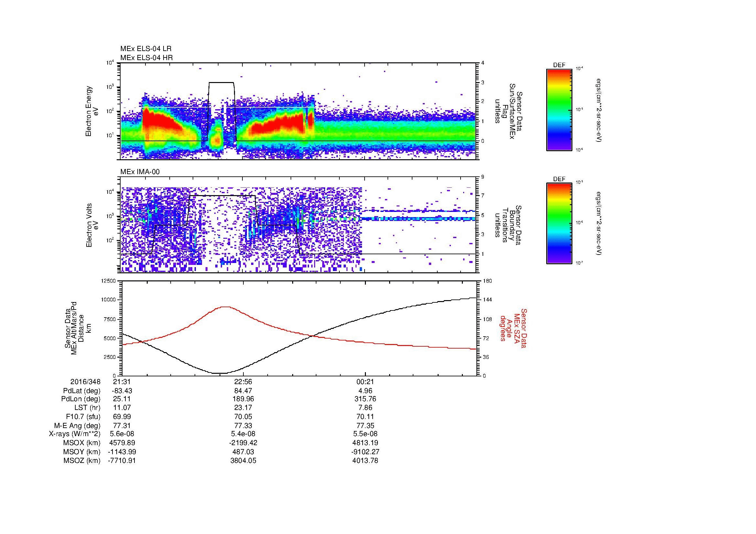Click the lower colorbar units 'ergs/(cm**2-sr-sec-eV)'
Image resolution: width=756 pixels, height=534 pixels.
[x=599, y=224]
